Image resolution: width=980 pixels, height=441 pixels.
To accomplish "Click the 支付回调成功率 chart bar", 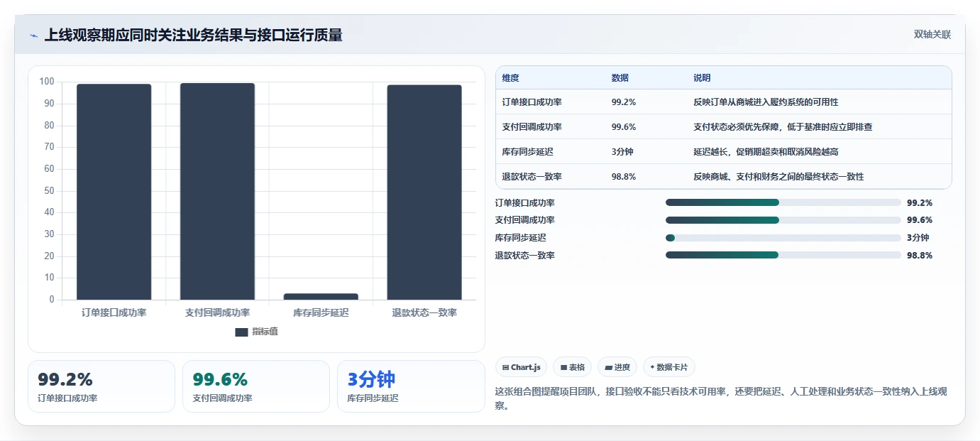I will point(217,191).
